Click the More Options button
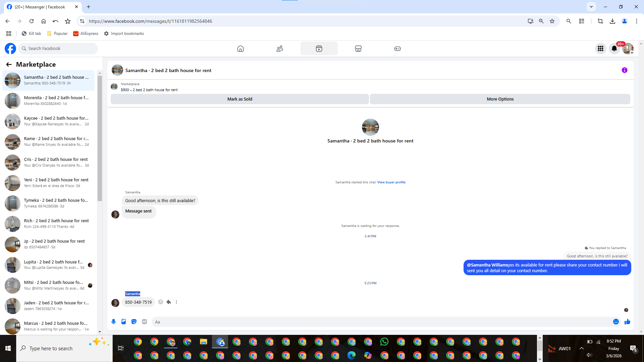The width and height of the screenshot is (644, 362). pos(500,99)
